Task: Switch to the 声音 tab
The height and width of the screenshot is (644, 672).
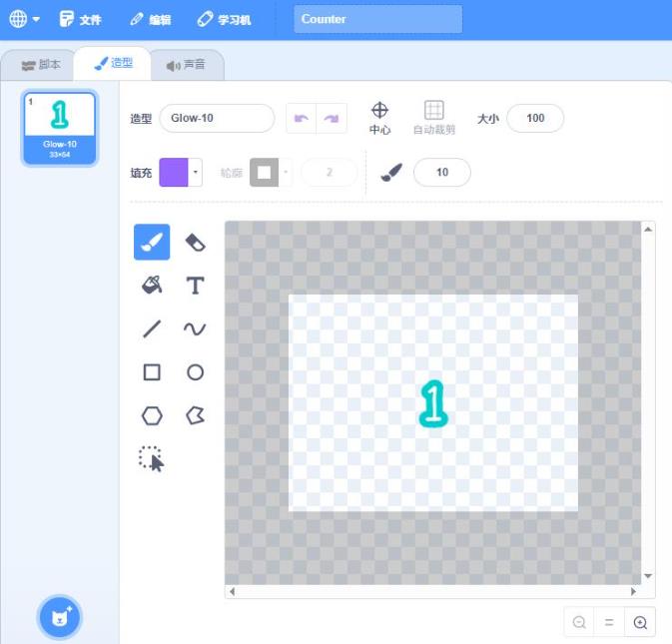Action: coord(187,65)
